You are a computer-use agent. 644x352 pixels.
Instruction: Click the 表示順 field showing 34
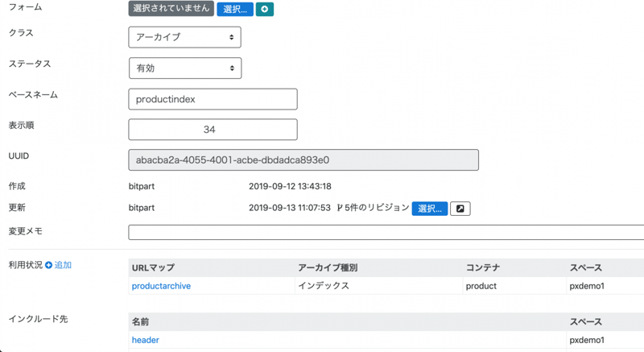pyautogui.click(x=213, y=130)
